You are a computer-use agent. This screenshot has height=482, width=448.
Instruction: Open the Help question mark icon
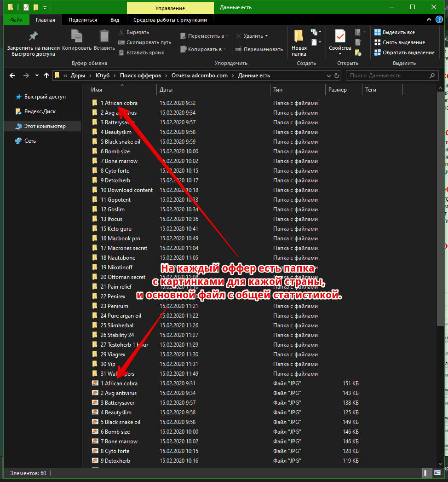[437, 20]
